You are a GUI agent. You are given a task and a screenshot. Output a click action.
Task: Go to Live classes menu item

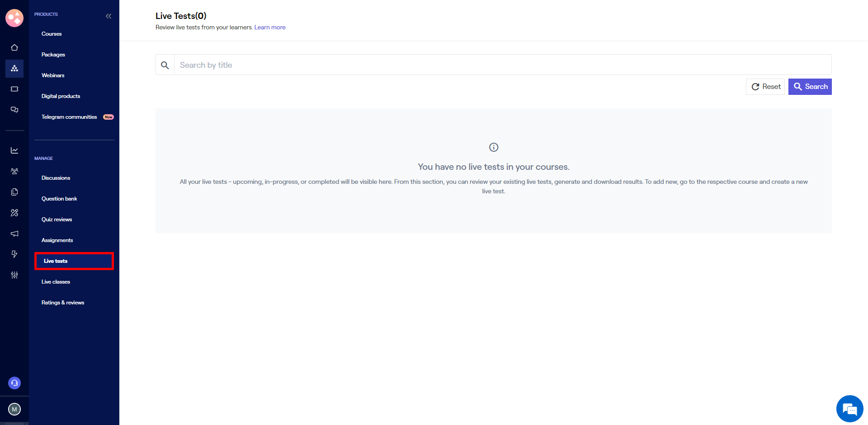56,282
